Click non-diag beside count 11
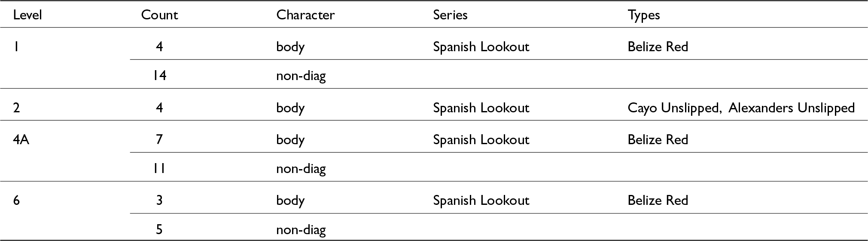This screenshot has height=241, width=868. 301,168
